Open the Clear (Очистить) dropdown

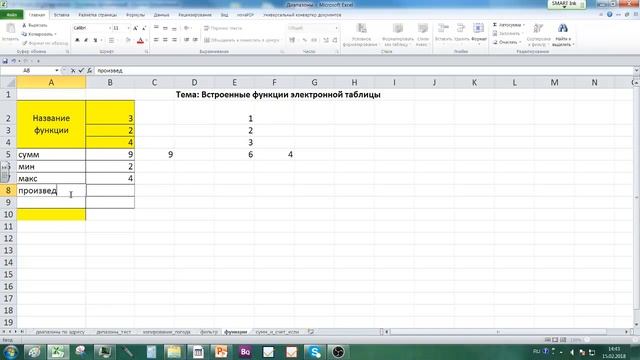(x=507, y=42)
